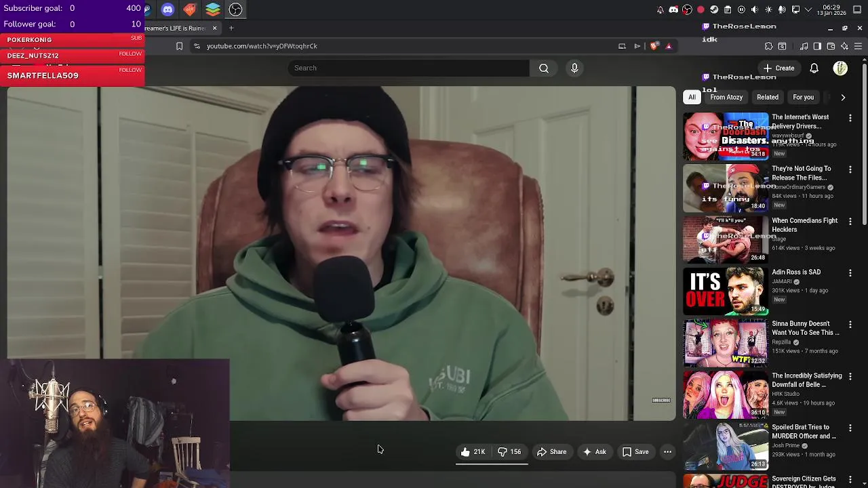Open Brave Rewards triangle icon
Image resolution: width=868 pixels, height=488 pixels.
(669, 46)
